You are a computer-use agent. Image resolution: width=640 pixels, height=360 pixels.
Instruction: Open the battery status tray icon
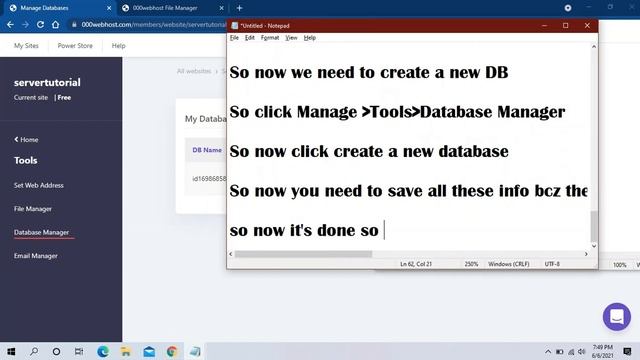click(560, 351)
